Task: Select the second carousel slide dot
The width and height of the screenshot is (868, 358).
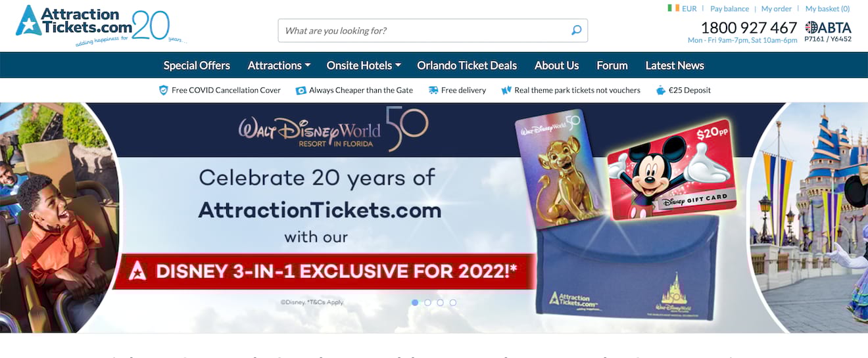Action: click(x=427, y=303)
